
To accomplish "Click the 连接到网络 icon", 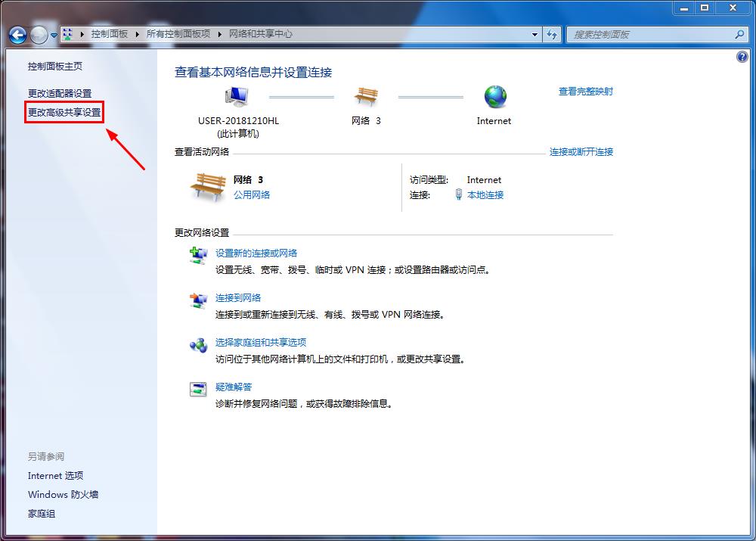I will point(199,301).
